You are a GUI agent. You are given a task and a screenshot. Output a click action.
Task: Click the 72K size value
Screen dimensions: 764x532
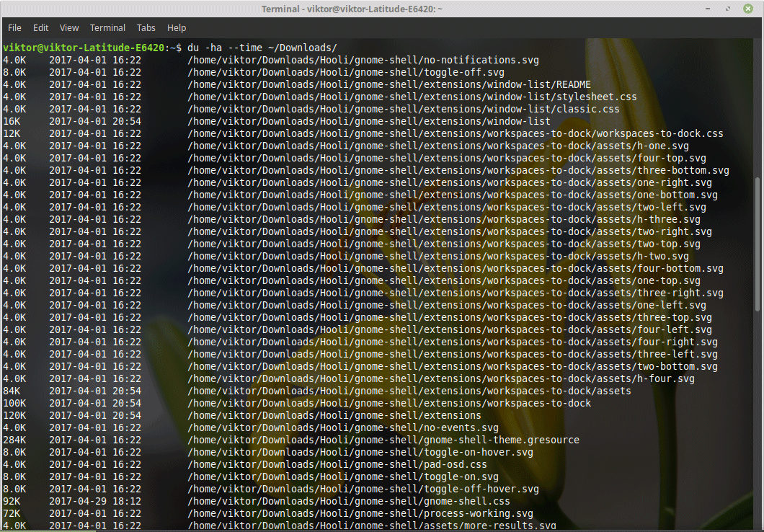[12, 513]
